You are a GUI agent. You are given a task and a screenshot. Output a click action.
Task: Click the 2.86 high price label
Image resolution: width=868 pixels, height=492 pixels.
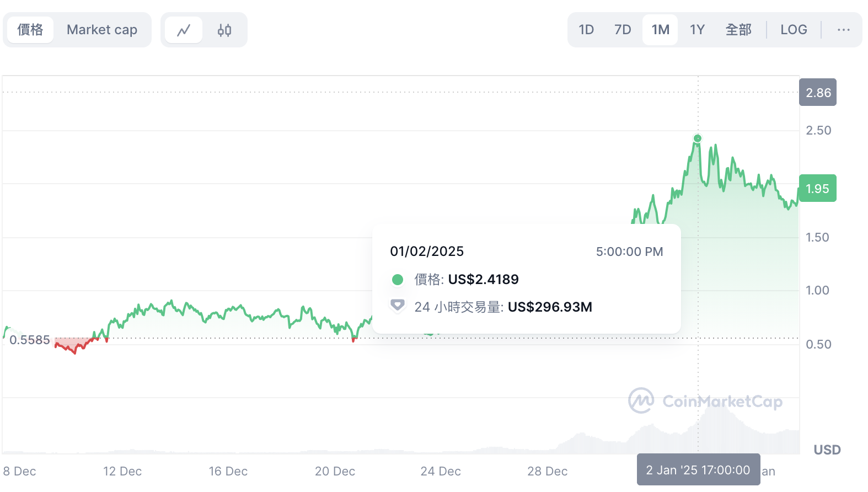818,93
